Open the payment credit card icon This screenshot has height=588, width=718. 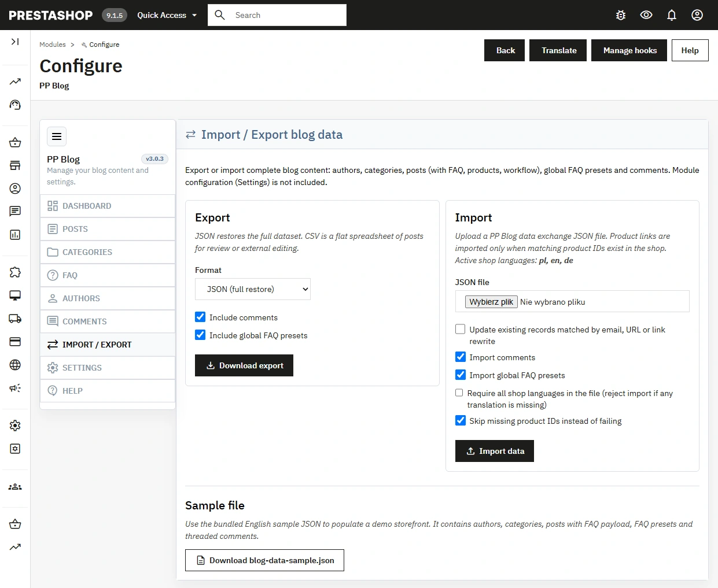[15, 342]
